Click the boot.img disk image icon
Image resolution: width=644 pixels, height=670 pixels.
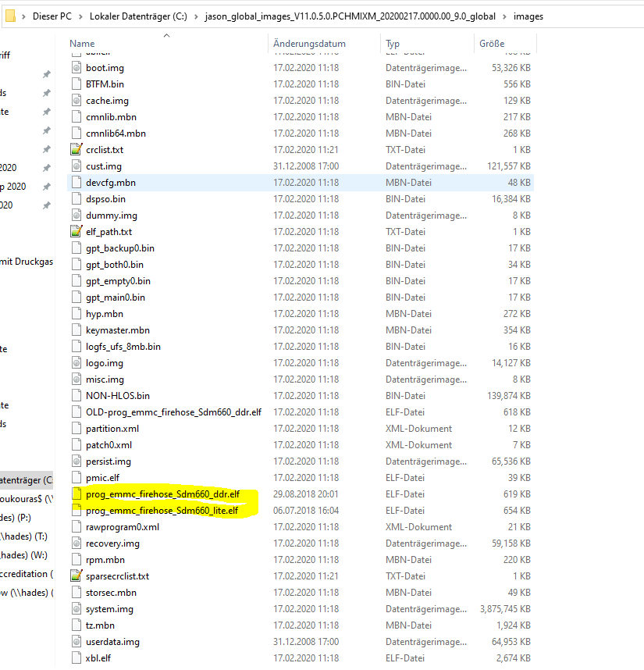point(76,68)
